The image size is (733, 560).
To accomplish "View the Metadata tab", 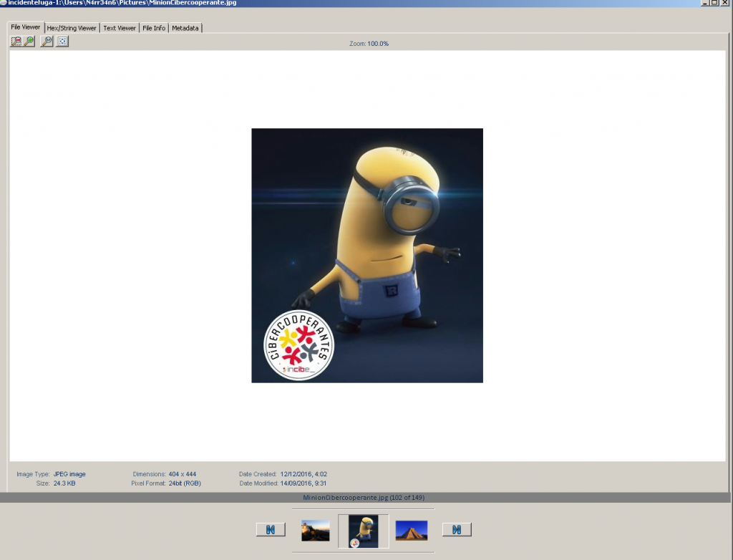I will pos(185,28).
